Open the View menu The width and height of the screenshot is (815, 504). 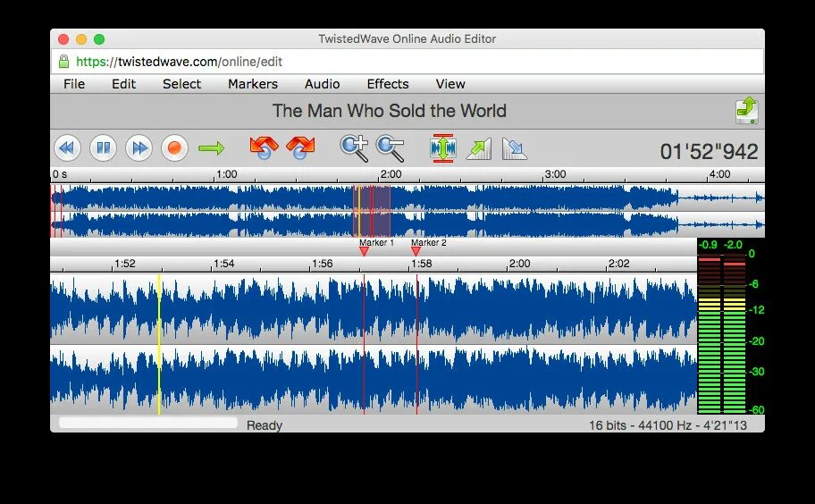[450, 84]
